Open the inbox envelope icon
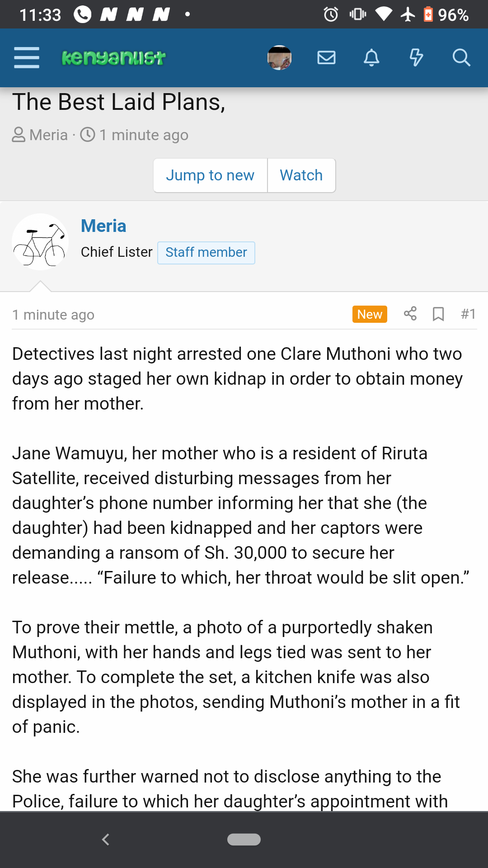The image size is (488, 868). coord(326,58)
